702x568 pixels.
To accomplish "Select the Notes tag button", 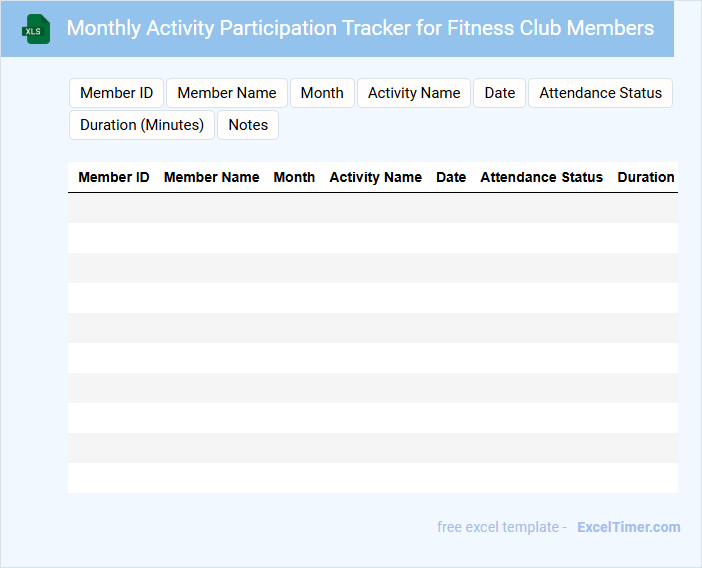I will point(248,125).
